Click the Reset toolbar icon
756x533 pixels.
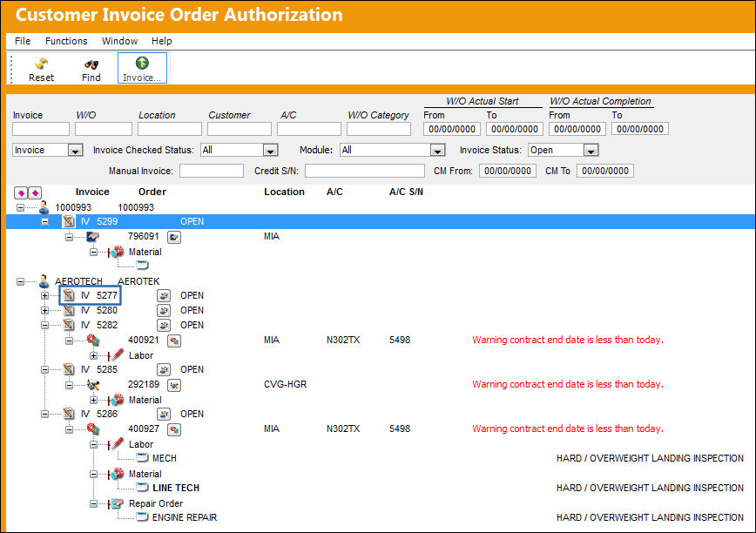coord(42,64)
